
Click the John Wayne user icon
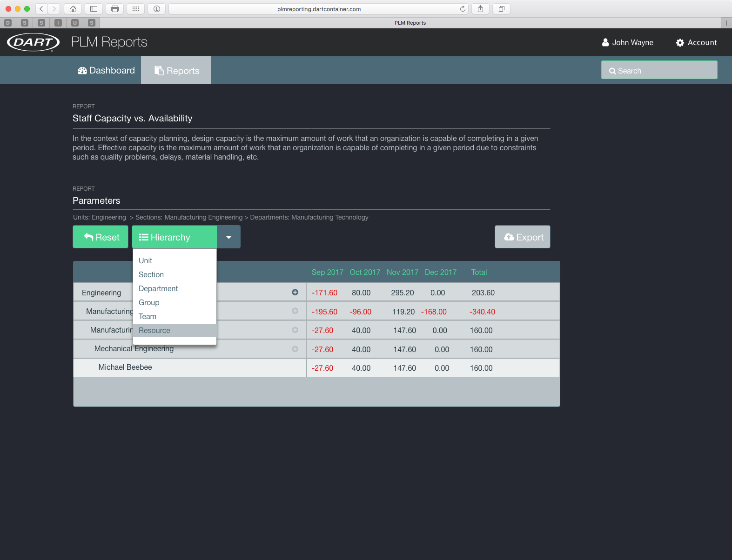pyautogui.click(x=605, y=42)
